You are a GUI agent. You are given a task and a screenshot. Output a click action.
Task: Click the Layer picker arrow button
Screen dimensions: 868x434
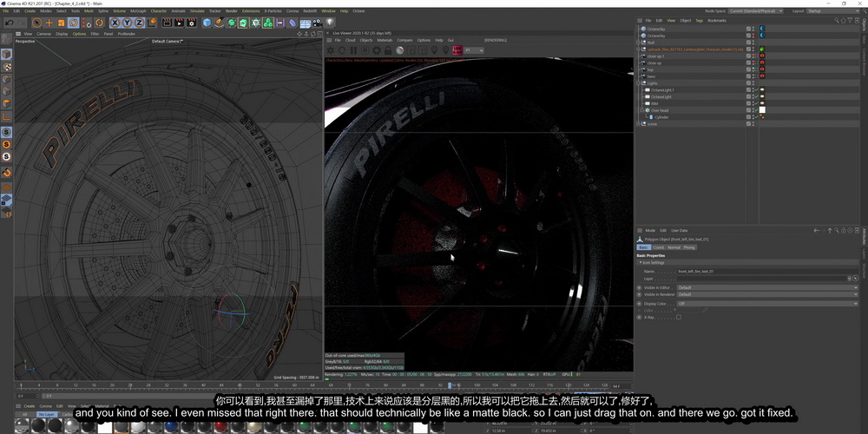pos(856,279)
